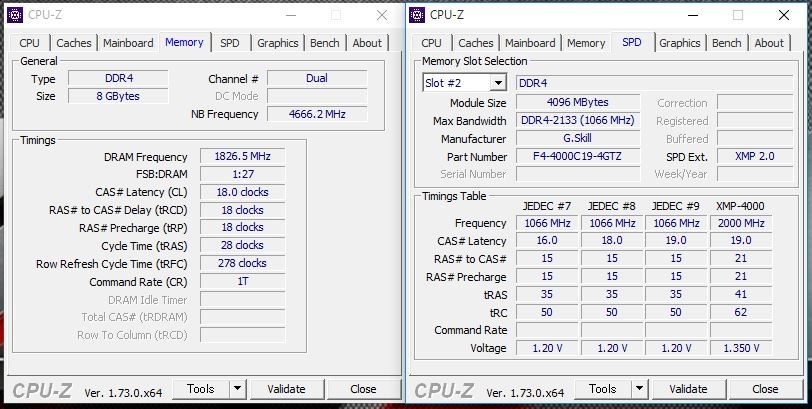
Task: Open Graphics tab in left window
Action: tap(278, 43)
